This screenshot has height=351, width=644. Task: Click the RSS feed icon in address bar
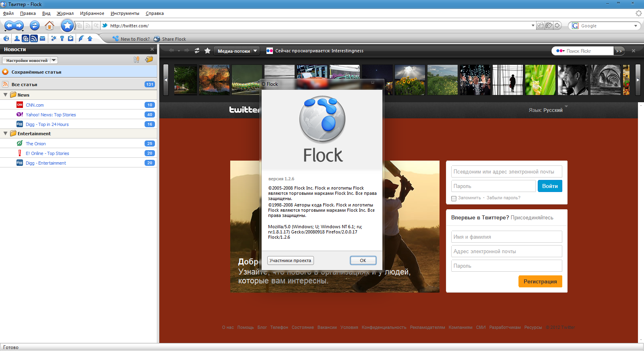point(88,26)
